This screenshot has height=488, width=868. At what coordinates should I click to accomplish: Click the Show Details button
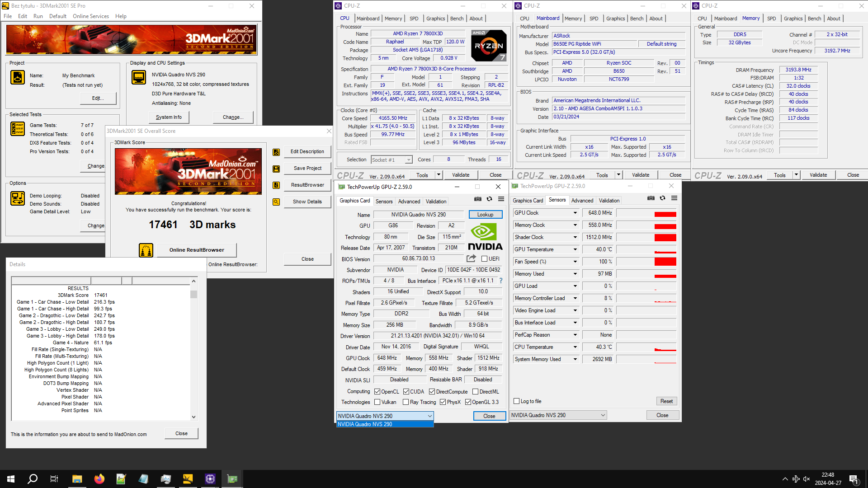tap(307, 202)
